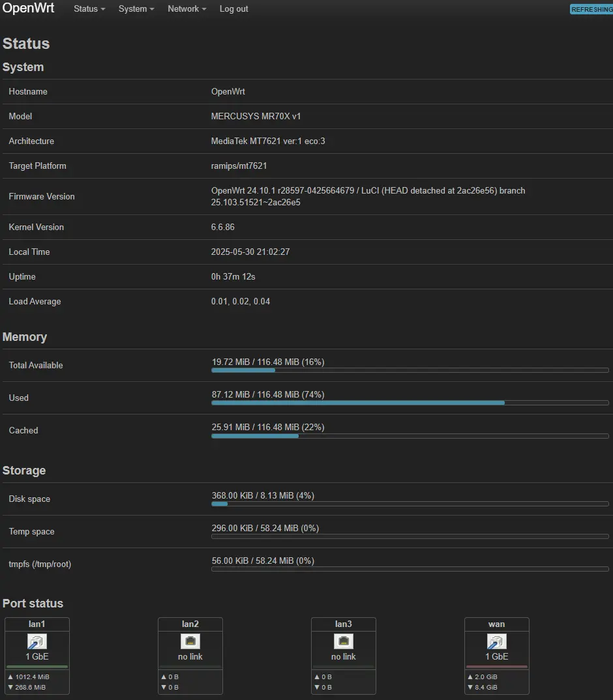Open the Network dropdown menu
The width and height of the screenshot is (613, 700).
tap(187, 9)
